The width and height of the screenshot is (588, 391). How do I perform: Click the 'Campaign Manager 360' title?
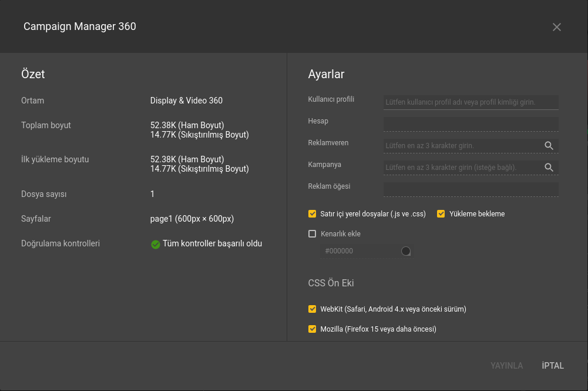pyautogui.click(x=80, y=26)
